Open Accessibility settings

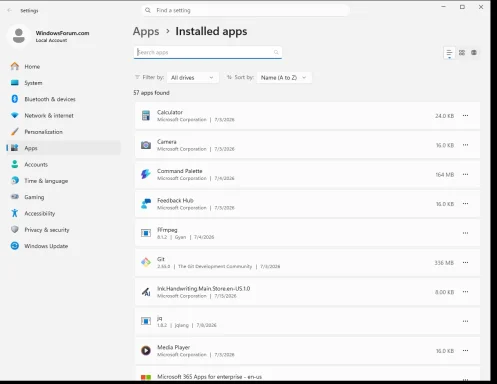pos(63,213)
